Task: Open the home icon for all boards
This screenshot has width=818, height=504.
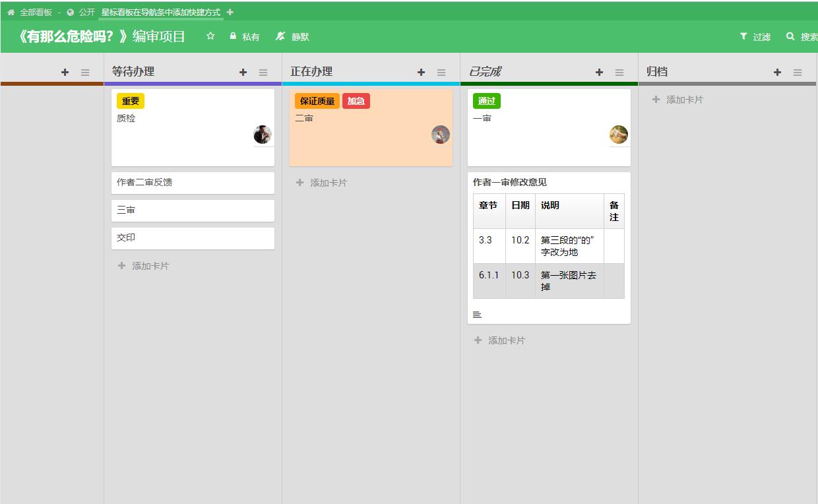Action: tap(11, 13)
